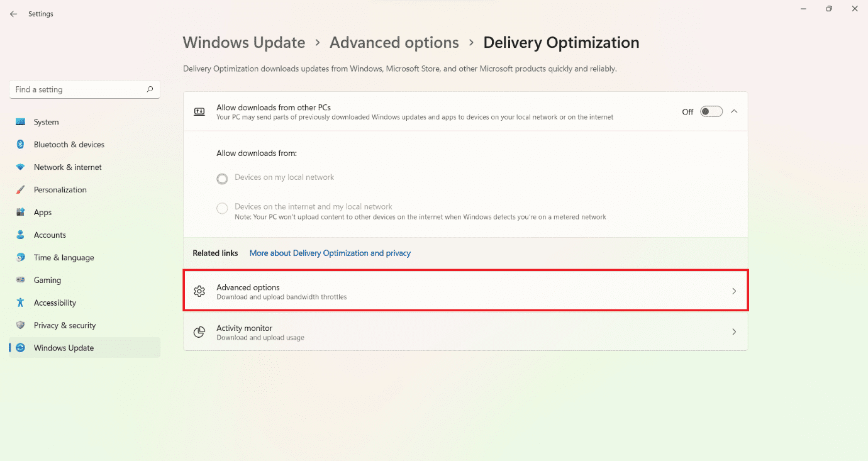Select the Accessibility icon
This screenshot has width=868, height=461.
[x=24, y=303]
